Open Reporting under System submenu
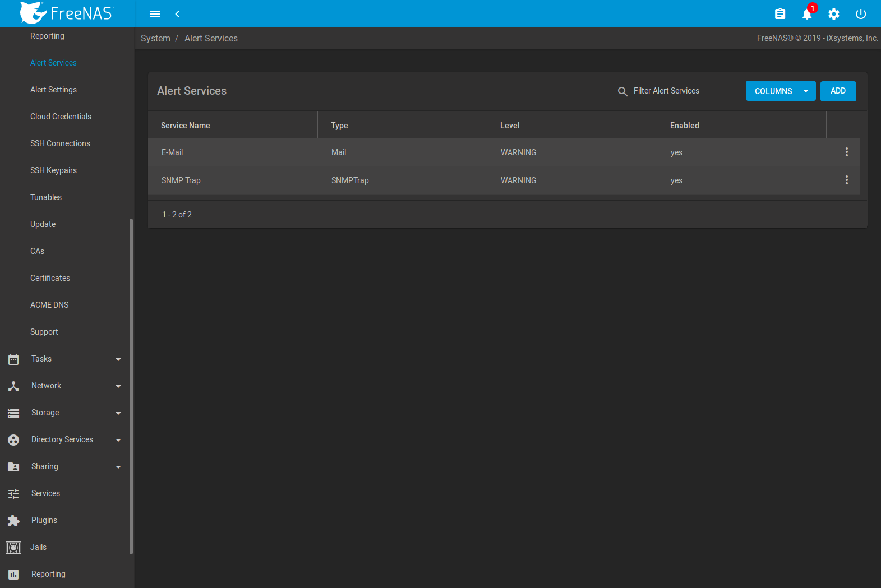 tap(47, 36)
